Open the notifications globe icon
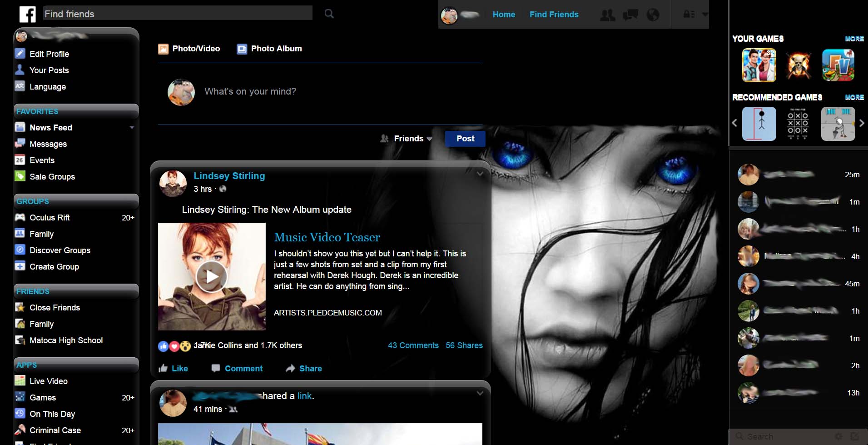This screenshot has height=445, width=868. [653, 14]
